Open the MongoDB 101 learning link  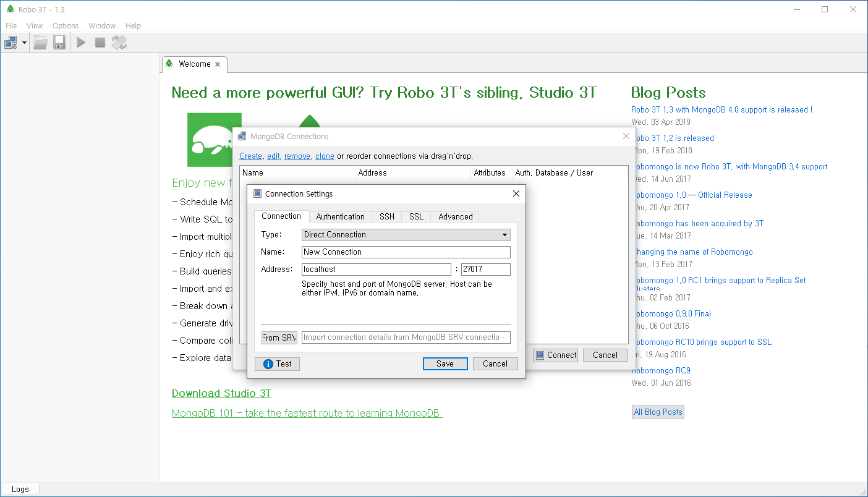[307, 413]
